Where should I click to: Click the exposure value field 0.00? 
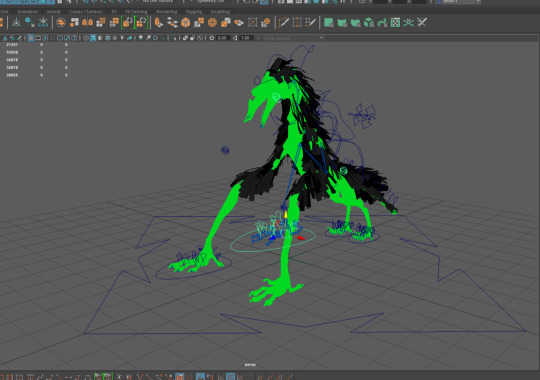pyautogui.click(x=222, y=38)
